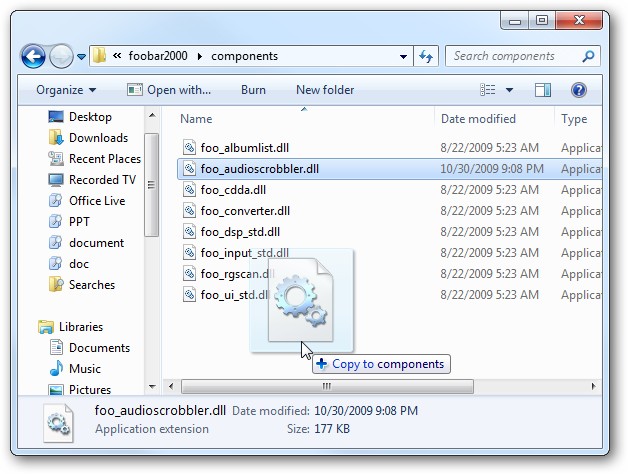Image resolution: width=628 pixels, height=474 pixels.
Task: Open the recent pages dropdown arrow
Action: [x=81, y=57]
